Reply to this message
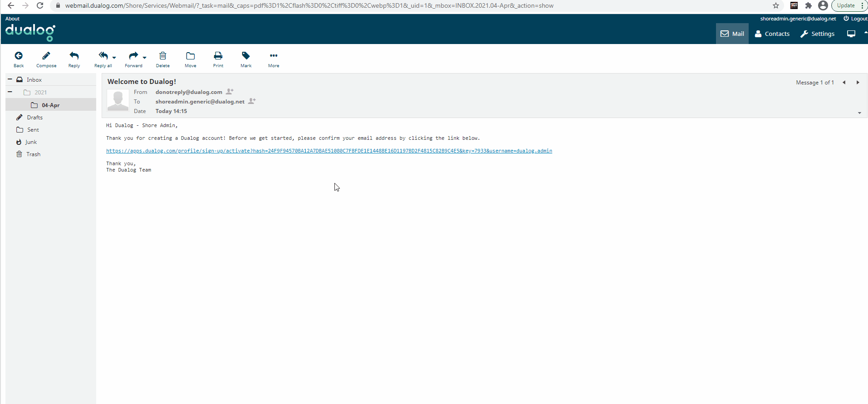 pos(74,59)
